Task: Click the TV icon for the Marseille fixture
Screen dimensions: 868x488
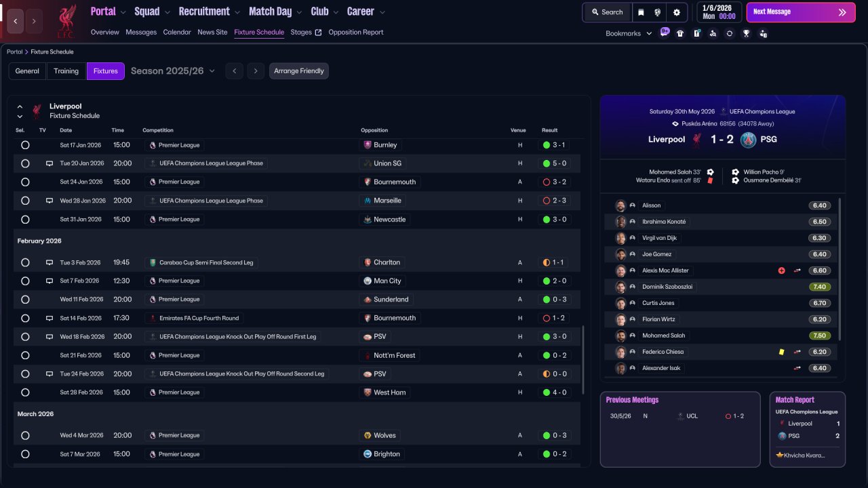Action: pos(50,201)
